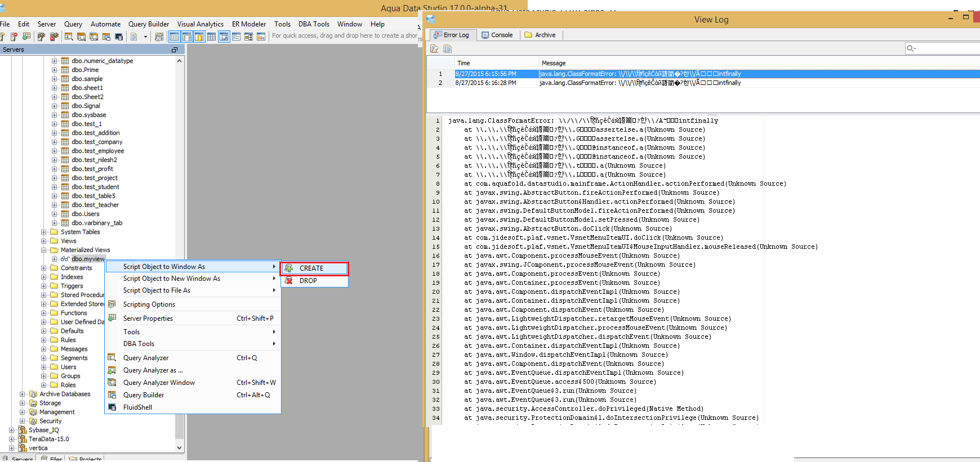Click the DROP script icon in submenu
Screen dimensions: 980x462
tap(289, 281)
